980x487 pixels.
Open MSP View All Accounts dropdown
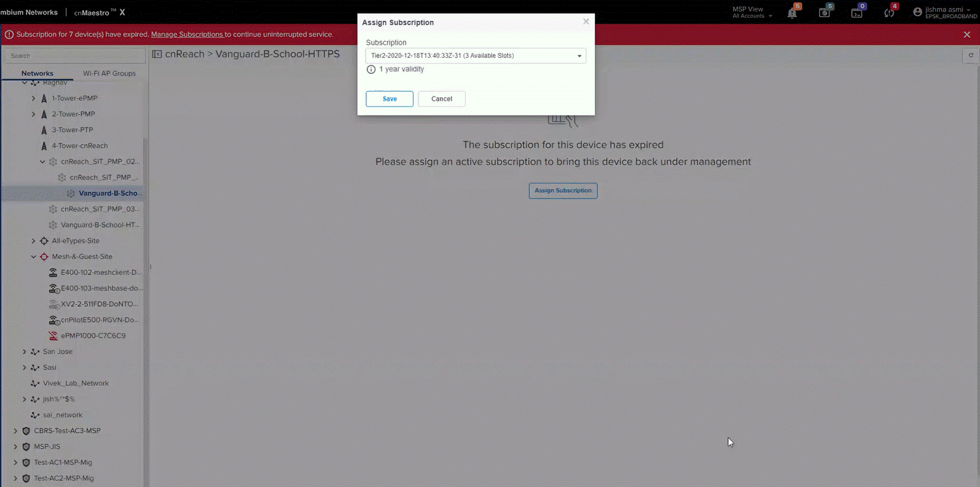pos(751,12)
